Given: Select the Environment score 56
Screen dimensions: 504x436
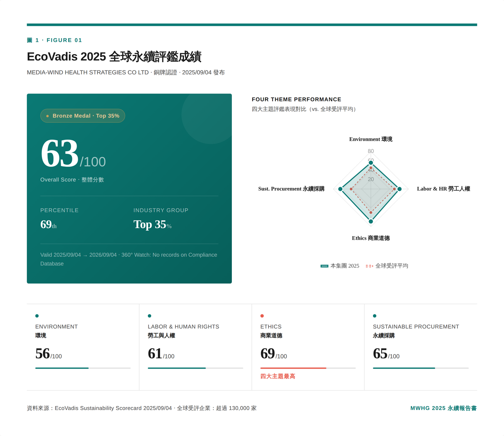Looking at the screenshot, I should point(43,353).
